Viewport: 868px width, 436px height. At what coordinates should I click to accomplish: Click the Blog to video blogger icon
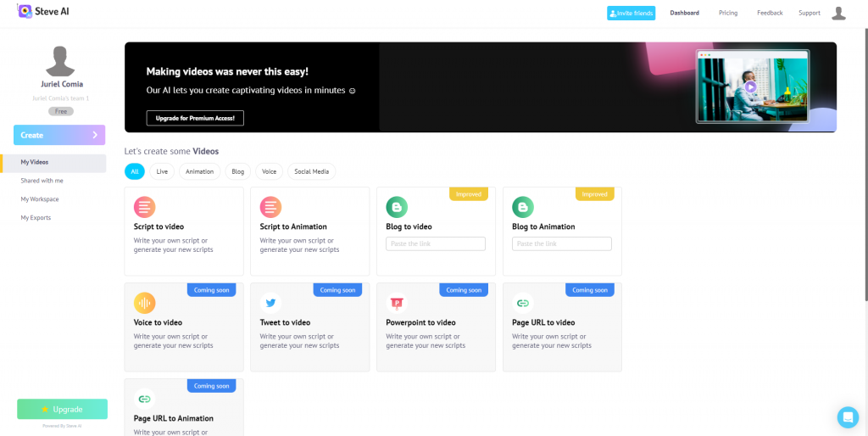click(397, 207)
